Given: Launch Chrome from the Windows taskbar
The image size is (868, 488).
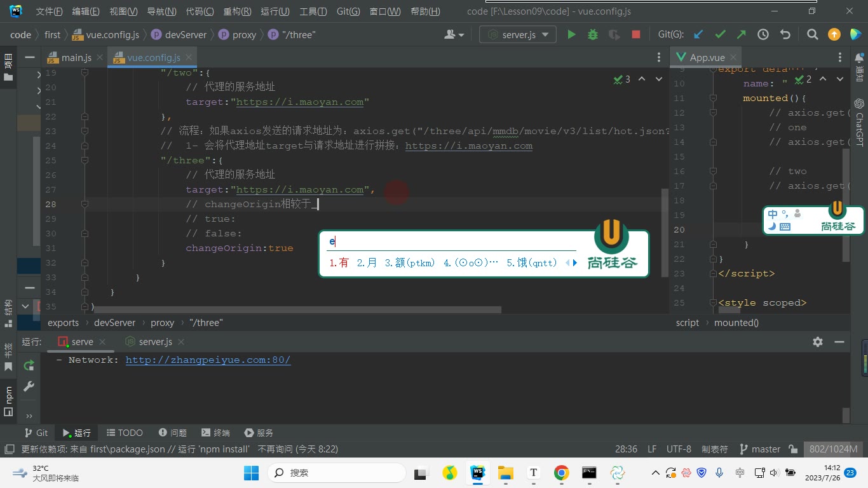Looking at the screenshot, I should pyautogui.click(x=561, y=473).
